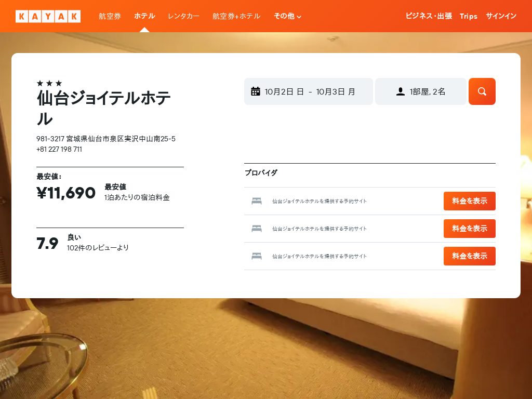Click the address 981-3217 宮城県仙台市泉区
Screen dimensions: 532x399
106,139
